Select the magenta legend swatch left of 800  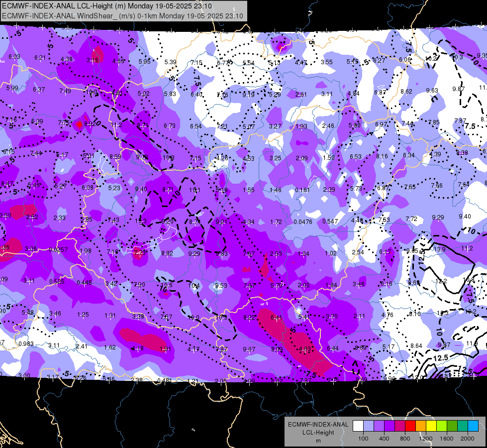point(400,426)
